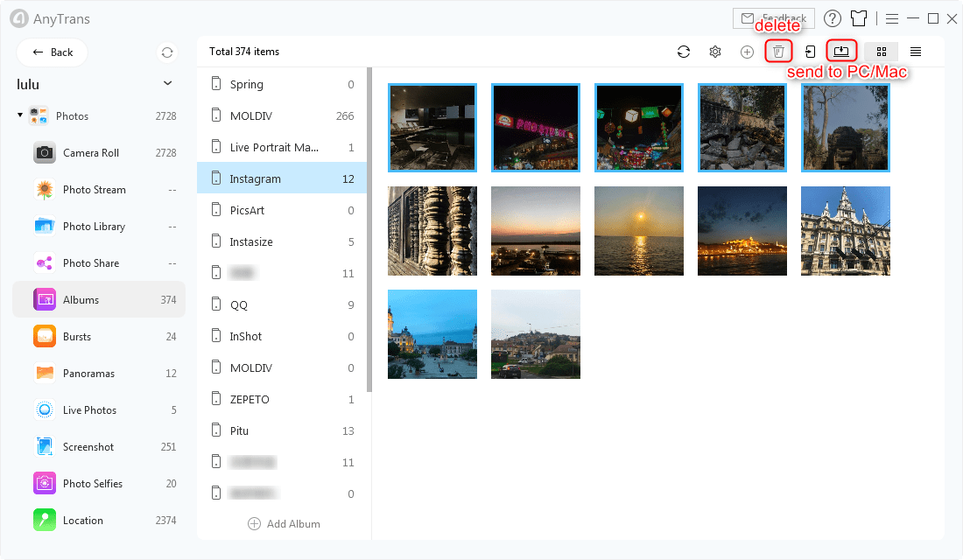963x560 pixels.
Task: Deselect the colorful lanterns night photo
Action: 639,127
